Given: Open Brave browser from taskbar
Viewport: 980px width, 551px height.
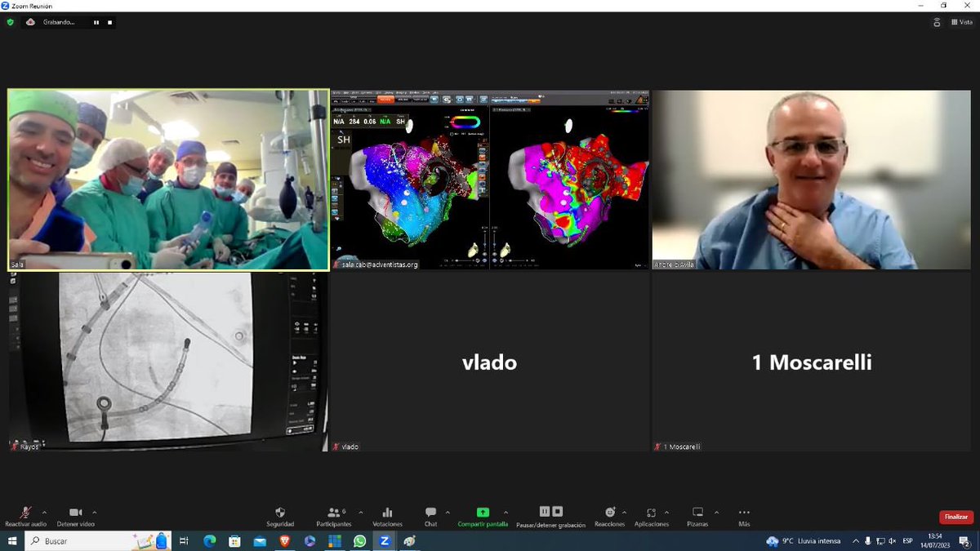Looking at the screenshot, I should pyautogui.click(x=284, y=541).
